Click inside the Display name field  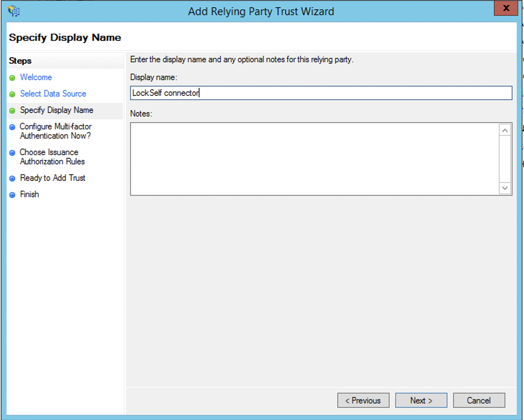[x=321, y=93]
